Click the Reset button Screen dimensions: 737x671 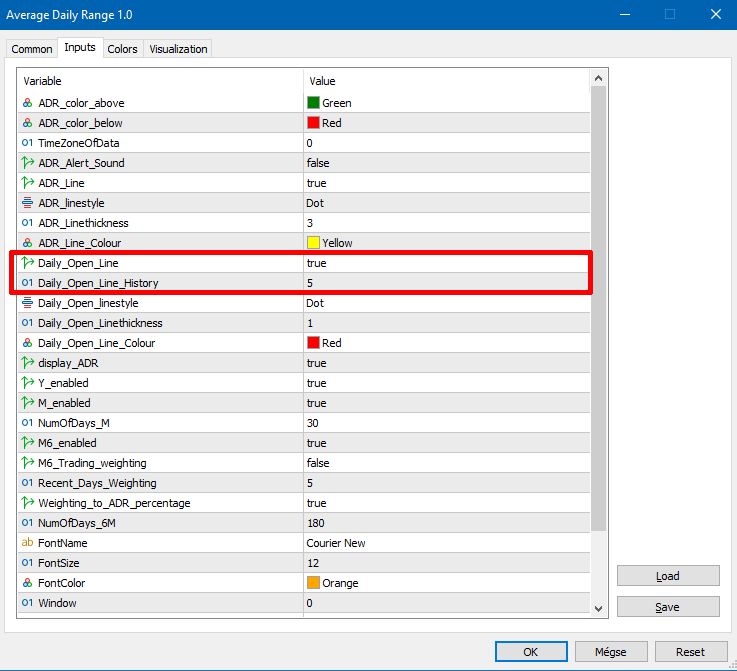[690, 652]
